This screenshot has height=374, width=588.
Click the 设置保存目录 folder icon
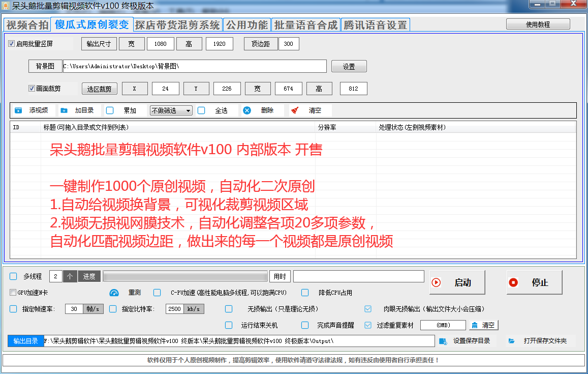point(443,341)
